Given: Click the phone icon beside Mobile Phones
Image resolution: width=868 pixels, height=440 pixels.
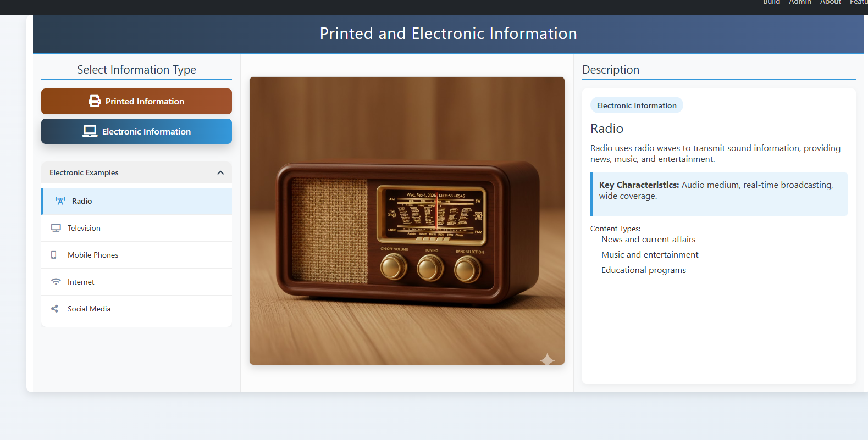Looking at the screenshot, I should [54, 255].
